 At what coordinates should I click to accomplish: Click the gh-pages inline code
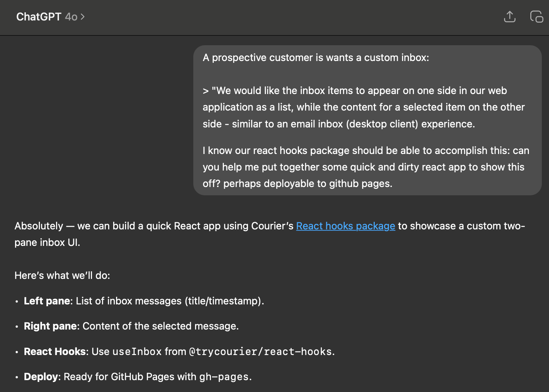point(224,377)
